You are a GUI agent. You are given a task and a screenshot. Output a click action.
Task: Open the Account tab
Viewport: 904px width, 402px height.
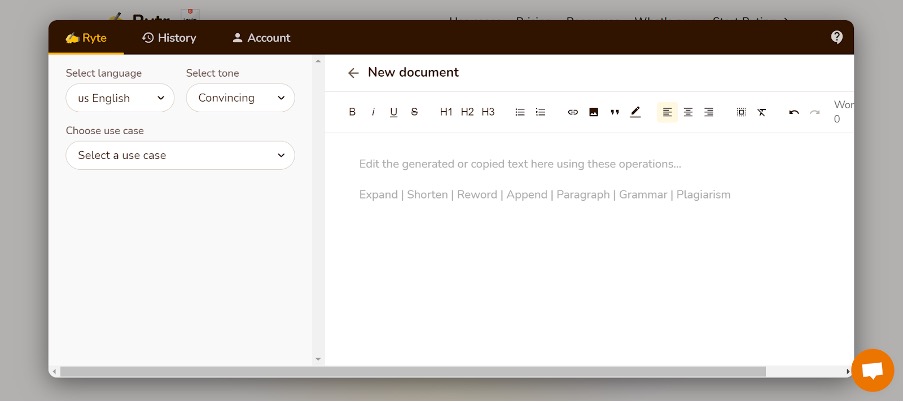click(x=261, y=38)
